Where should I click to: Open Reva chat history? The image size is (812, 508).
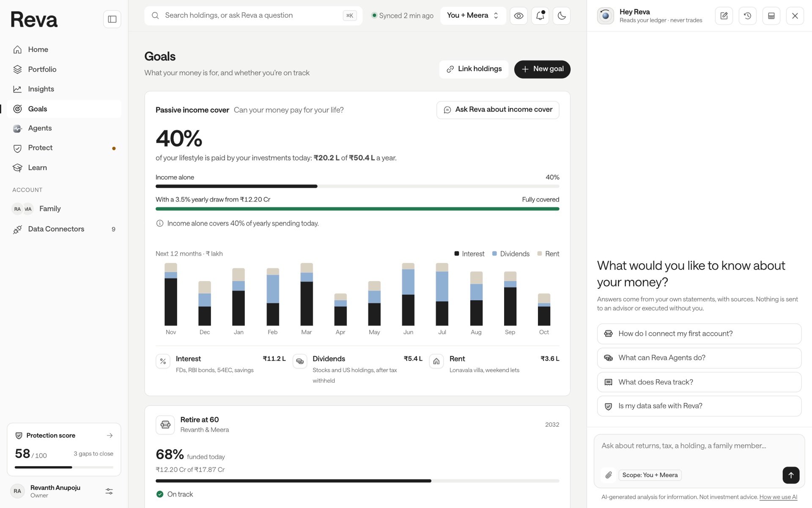coord(747,16)
